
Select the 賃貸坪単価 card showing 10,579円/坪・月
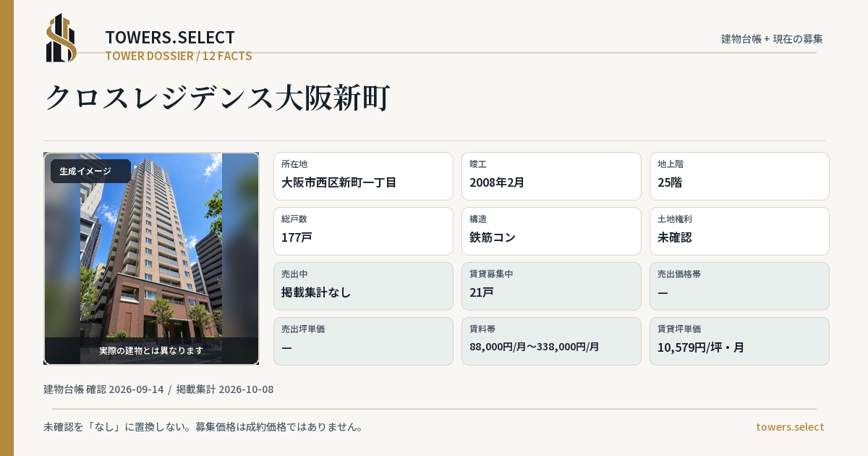(739, 341)
